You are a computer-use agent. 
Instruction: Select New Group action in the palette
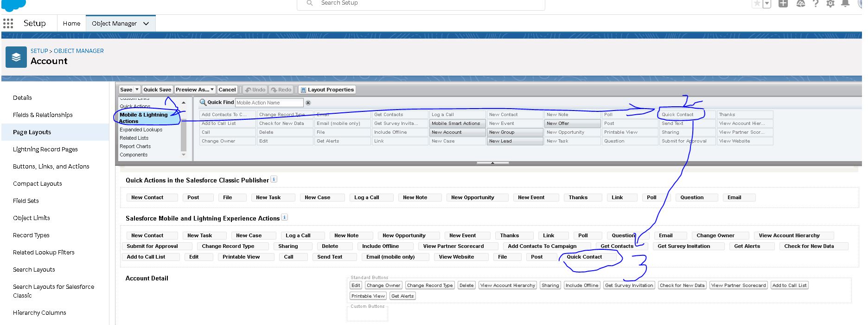point(515,132)
